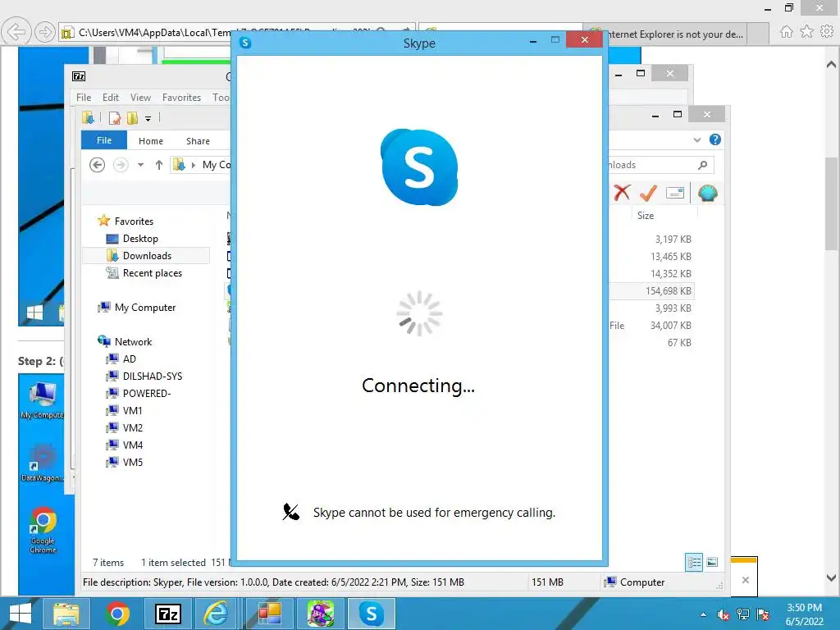Click the no-emergency-calling phone icon in Skype

[x=291, y=512]
